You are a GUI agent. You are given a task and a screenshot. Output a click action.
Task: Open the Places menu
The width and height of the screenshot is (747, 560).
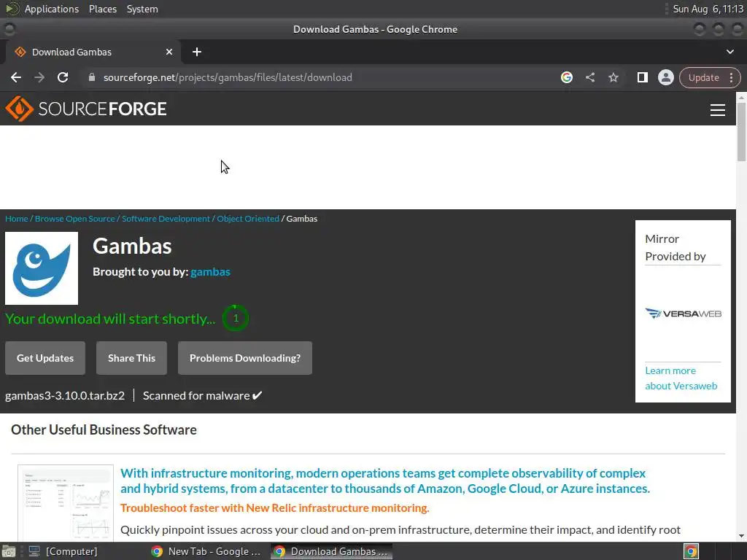103,9
